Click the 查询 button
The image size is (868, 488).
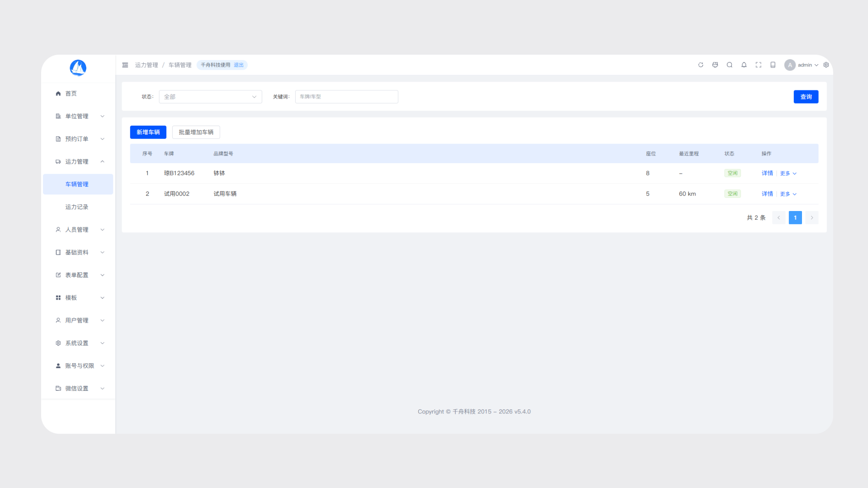click(806, 97)
